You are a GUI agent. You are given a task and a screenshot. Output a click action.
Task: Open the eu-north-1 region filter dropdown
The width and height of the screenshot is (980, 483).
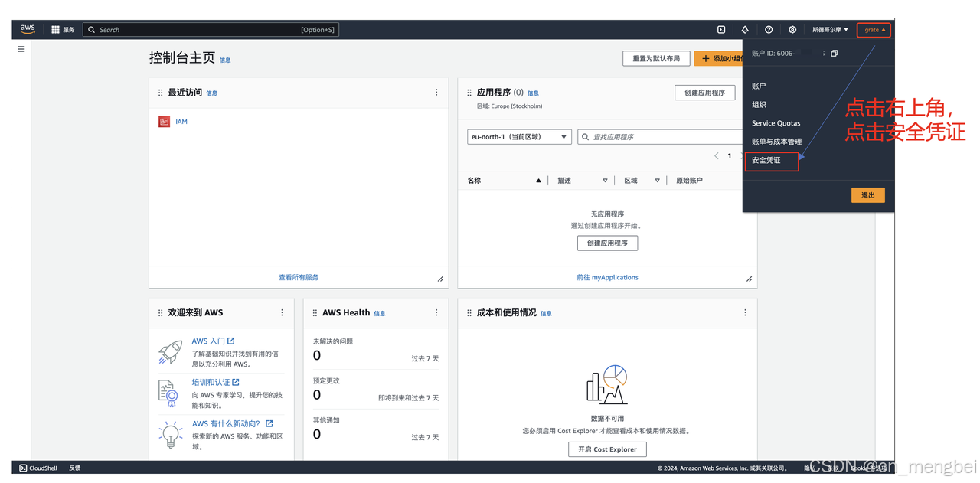pos(519,136)
